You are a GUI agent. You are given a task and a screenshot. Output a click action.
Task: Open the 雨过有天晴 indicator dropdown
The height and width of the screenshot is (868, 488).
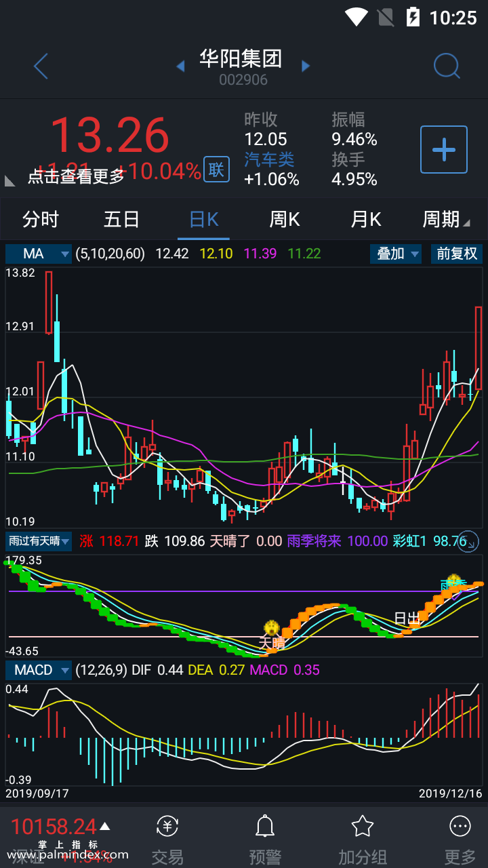(39, 541)
